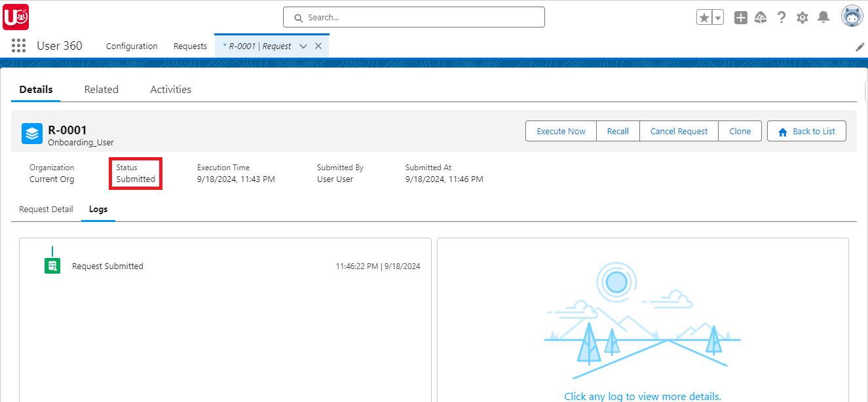The height and width of the screenshot is (402, 868).
Task: Click the Current Org organization value
Action: pos(52,179)
